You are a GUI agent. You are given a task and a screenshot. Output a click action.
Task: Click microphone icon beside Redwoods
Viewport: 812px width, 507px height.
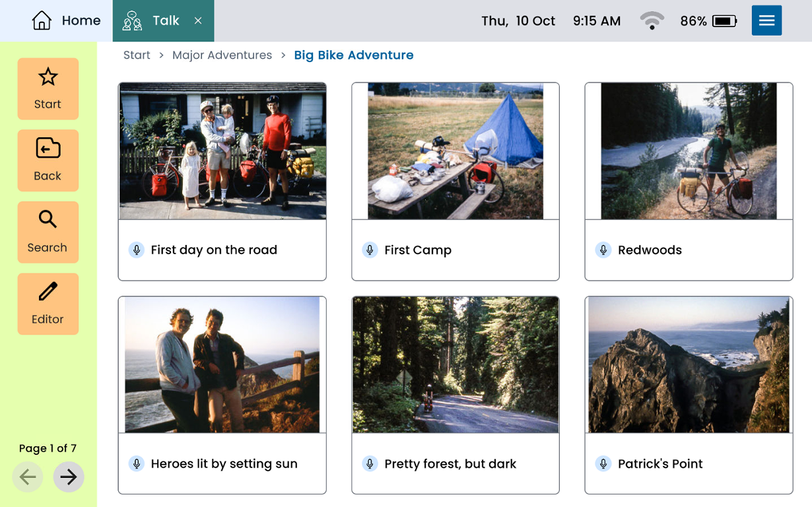(x=603, y=250)
